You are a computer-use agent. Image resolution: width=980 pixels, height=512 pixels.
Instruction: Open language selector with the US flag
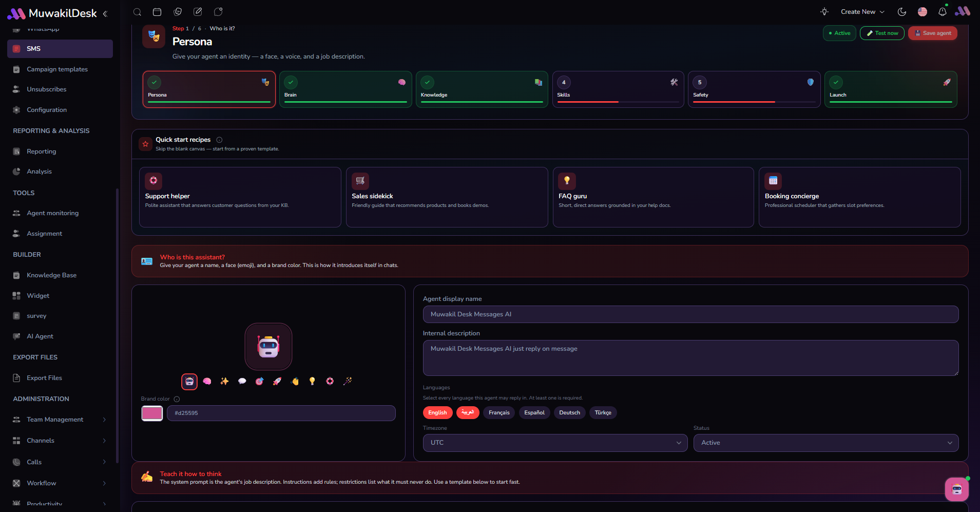coord(923,12)
